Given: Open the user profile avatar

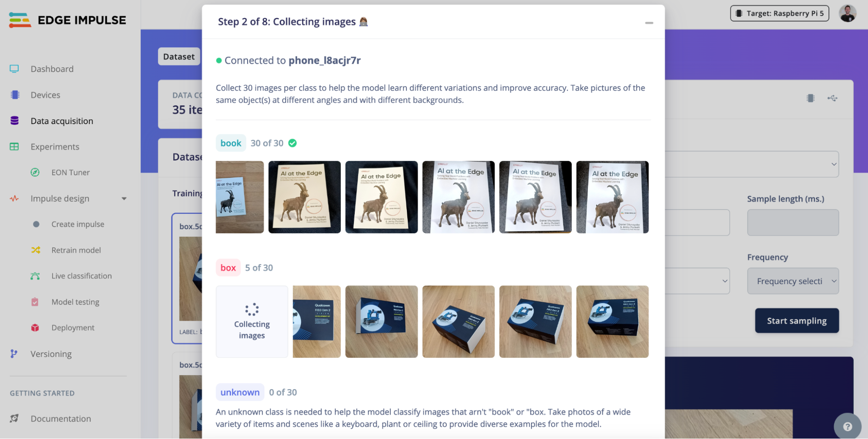Looking at the screenshot, I should click(847, 13).
